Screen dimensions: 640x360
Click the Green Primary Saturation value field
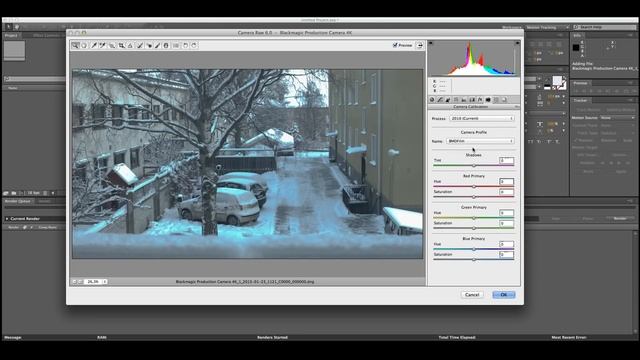(x=507, y=223)
